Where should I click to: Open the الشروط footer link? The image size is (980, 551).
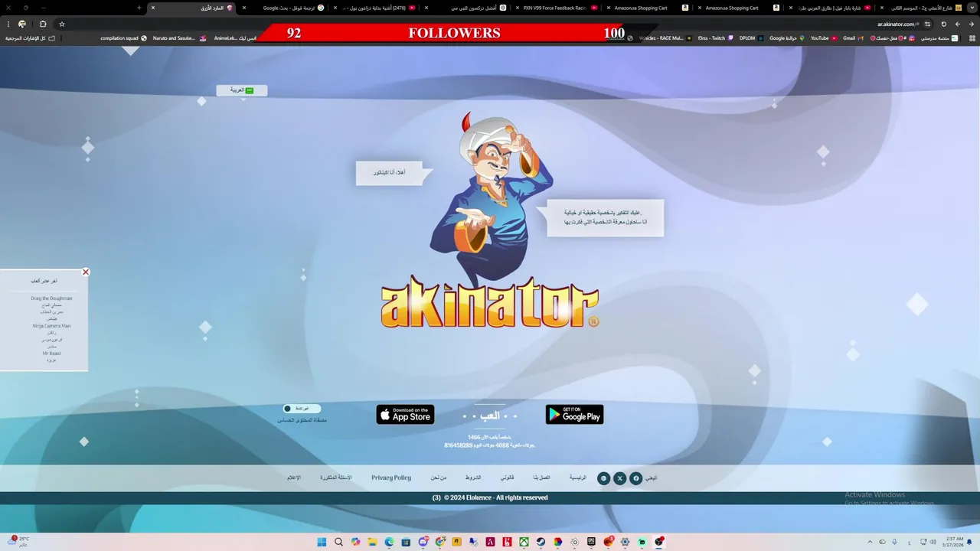[x=473, y=478]
